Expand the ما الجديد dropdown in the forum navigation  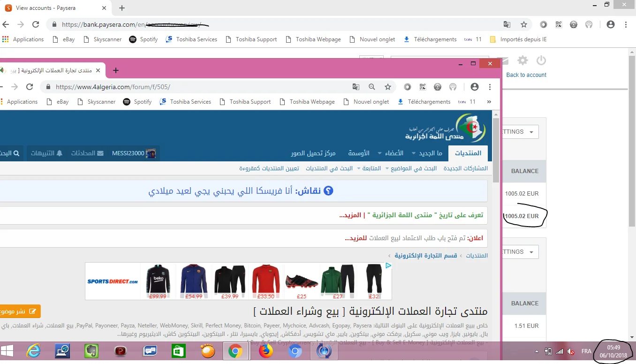tap(427, 153)
